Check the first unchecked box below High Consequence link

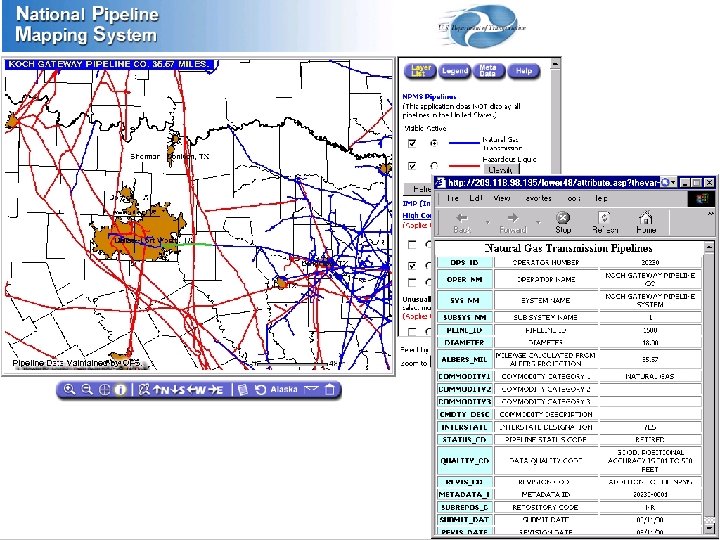coord(412,245)
